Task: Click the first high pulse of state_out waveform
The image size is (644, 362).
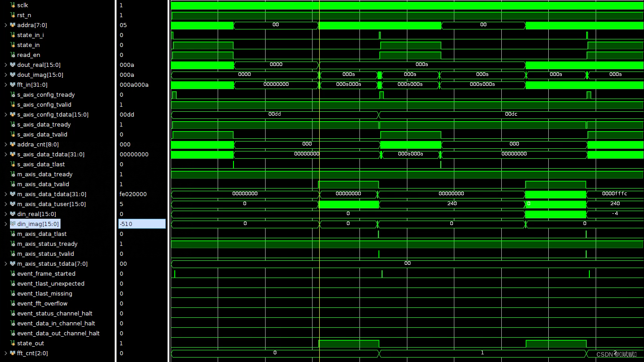Action: (x=348, y=343)
